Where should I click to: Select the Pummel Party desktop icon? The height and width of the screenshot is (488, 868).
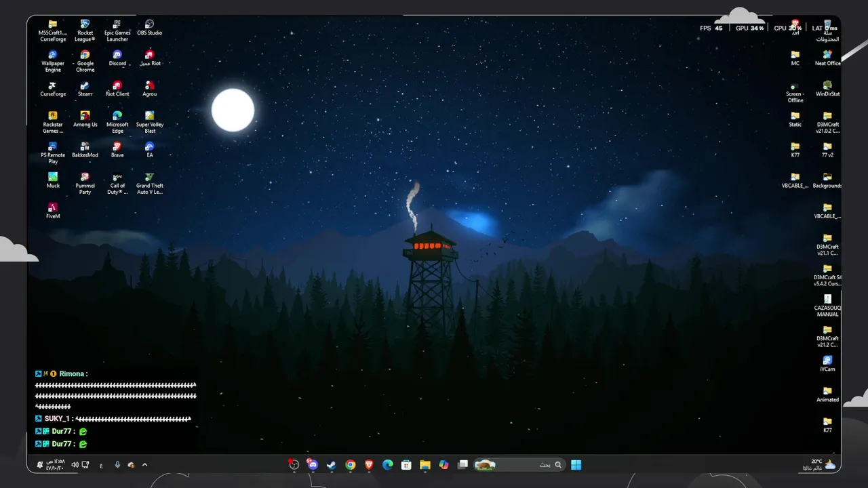pyautogui.click(x=85, y=183)
